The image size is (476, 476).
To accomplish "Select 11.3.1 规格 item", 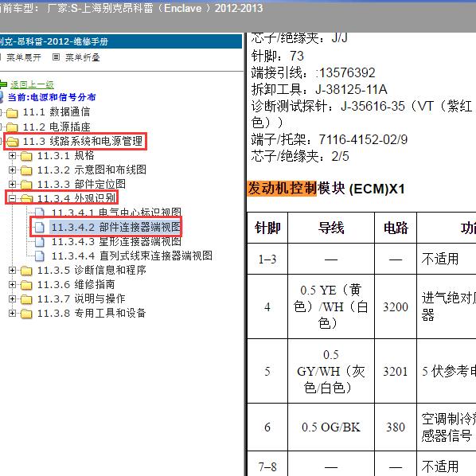I will pyautogui.click(x=65, y=156).
